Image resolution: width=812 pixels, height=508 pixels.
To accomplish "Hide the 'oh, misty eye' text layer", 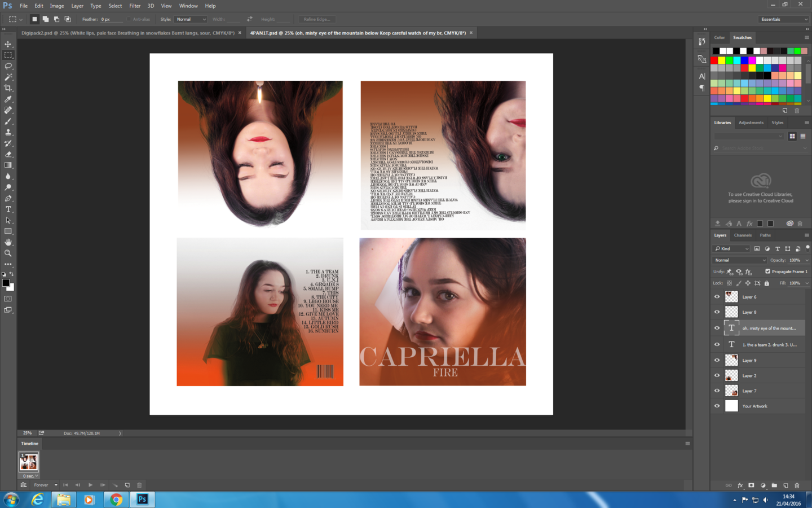I will point(717,327).
